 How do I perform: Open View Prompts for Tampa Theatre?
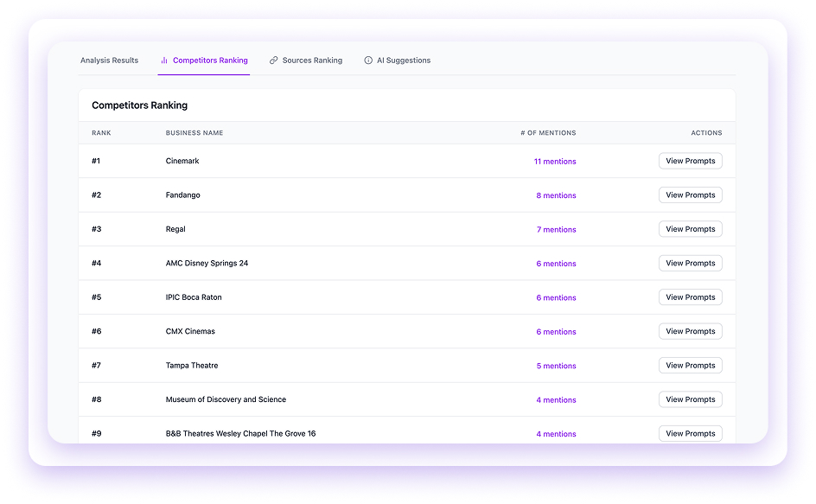pyautogui.click(x=690, y=366)
